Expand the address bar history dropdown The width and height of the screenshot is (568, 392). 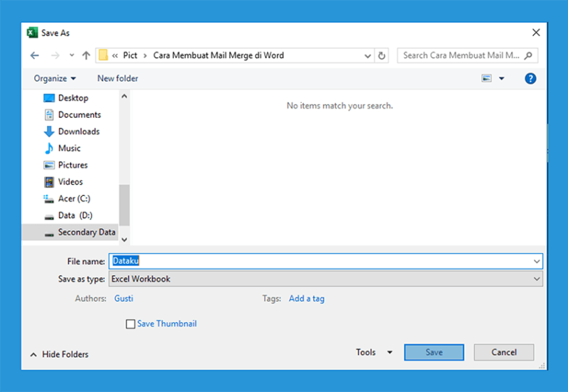367,56
